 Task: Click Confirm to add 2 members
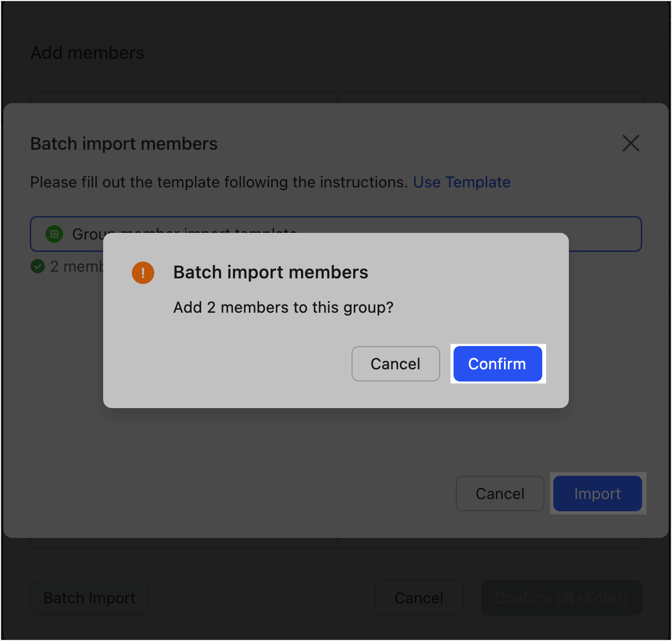click(x=497, y=364)
